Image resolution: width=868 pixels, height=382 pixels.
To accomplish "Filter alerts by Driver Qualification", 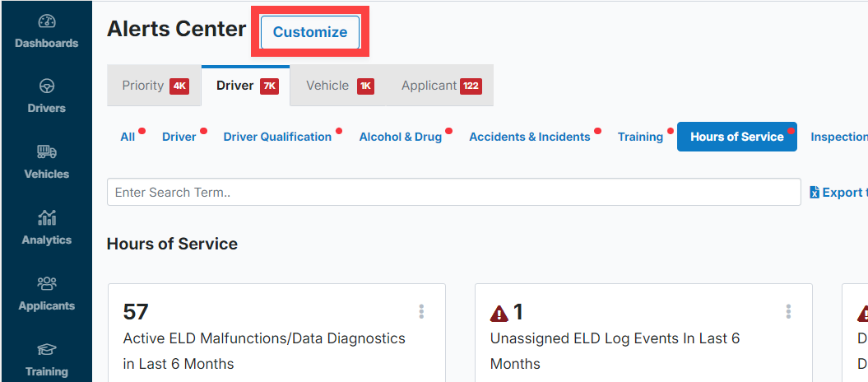I will (277, 137).
